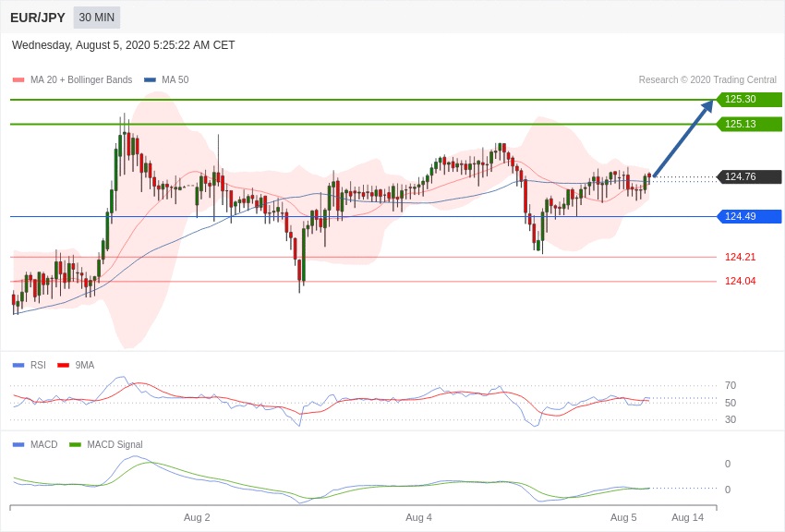This screenshot has height=532, width=785.
Task: Select the 30 MIN timeframe badge
Action: pos(97,18)
